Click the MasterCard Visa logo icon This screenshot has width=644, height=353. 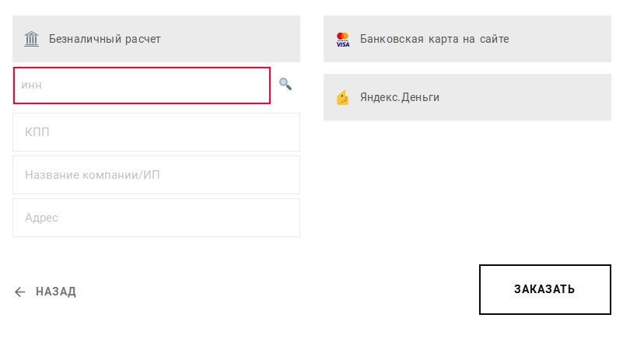click(x=342, y=40)
